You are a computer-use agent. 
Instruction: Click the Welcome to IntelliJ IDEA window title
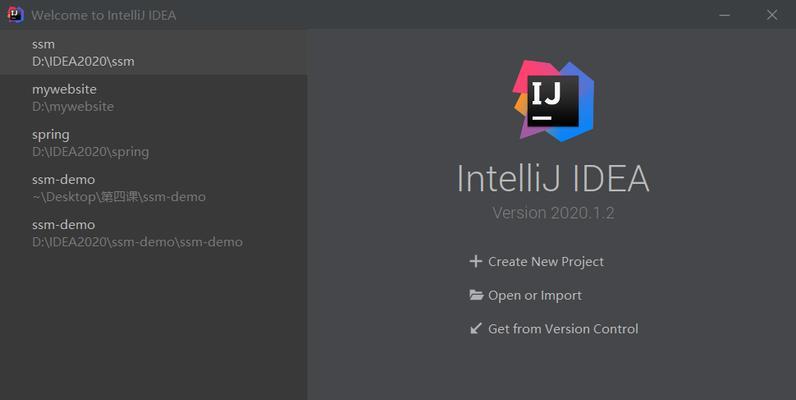coord(104,15)
